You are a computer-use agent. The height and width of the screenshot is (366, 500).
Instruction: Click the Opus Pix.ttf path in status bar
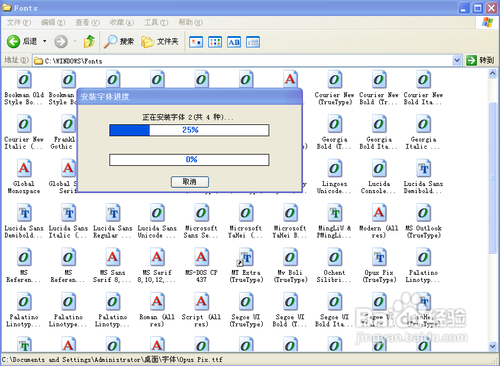click(112, 360)
